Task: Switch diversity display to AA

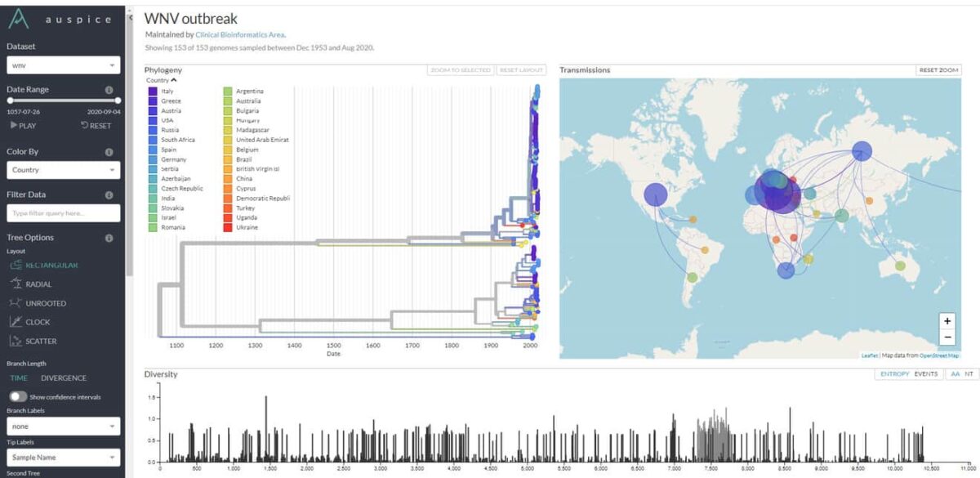Action: 954,373
